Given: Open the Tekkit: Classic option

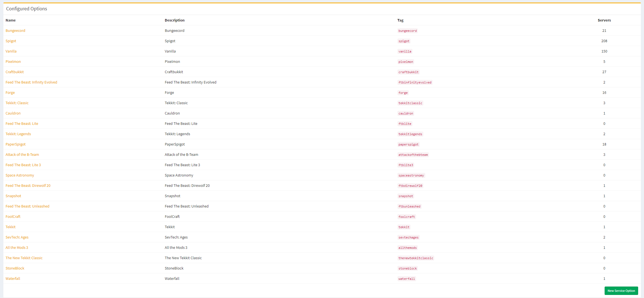Looking at the screenshot, I should [x=17, y=103].
